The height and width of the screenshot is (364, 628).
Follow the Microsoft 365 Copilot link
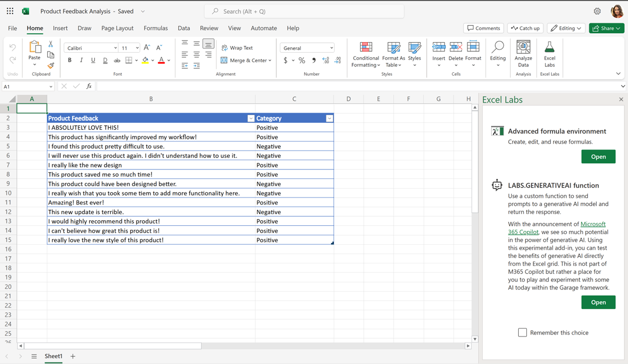(593, 224)
